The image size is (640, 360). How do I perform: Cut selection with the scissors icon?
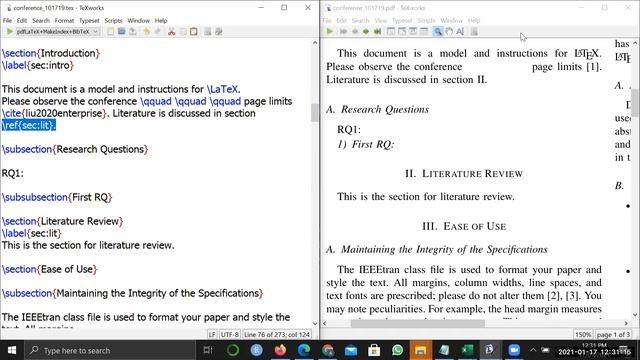pos(171,31)
